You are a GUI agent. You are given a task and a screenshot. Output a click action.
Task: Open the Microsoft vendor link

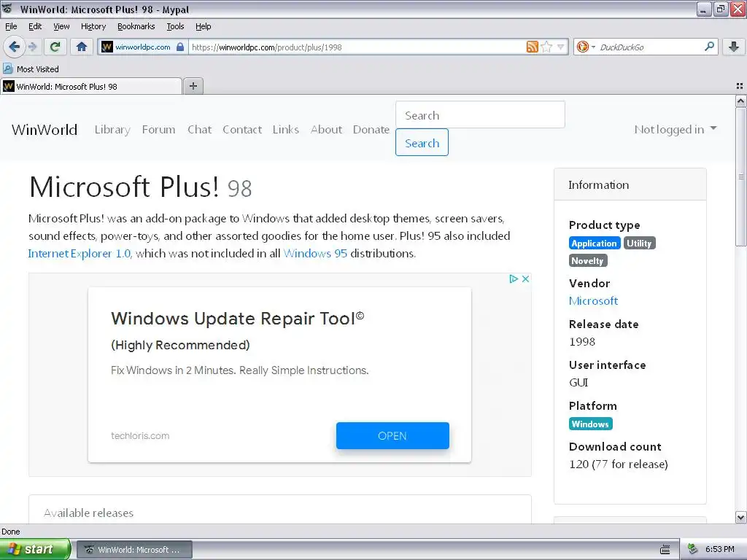(593, 301)
